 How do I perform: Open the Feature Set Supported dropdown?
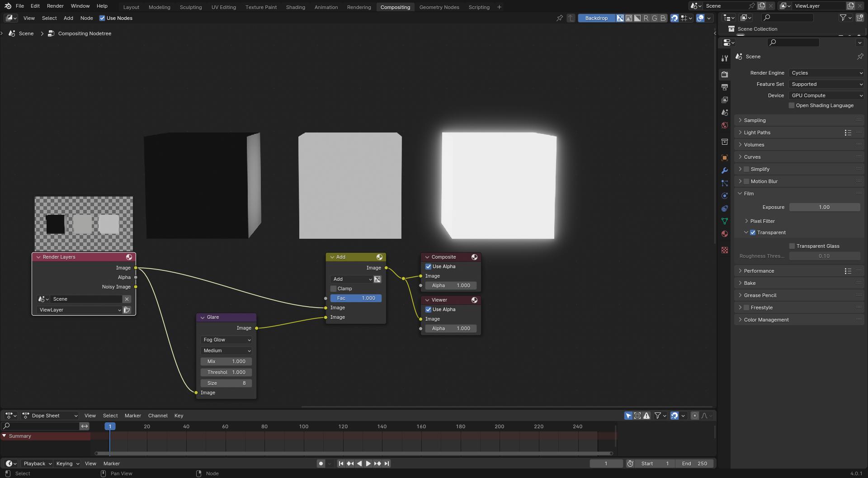click(x=826, y=84)
